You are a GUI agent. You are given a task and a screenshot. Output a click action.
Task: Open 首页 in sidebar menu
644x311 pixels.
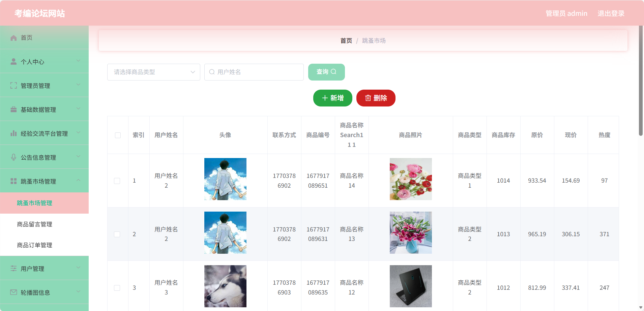pos(44,37)
